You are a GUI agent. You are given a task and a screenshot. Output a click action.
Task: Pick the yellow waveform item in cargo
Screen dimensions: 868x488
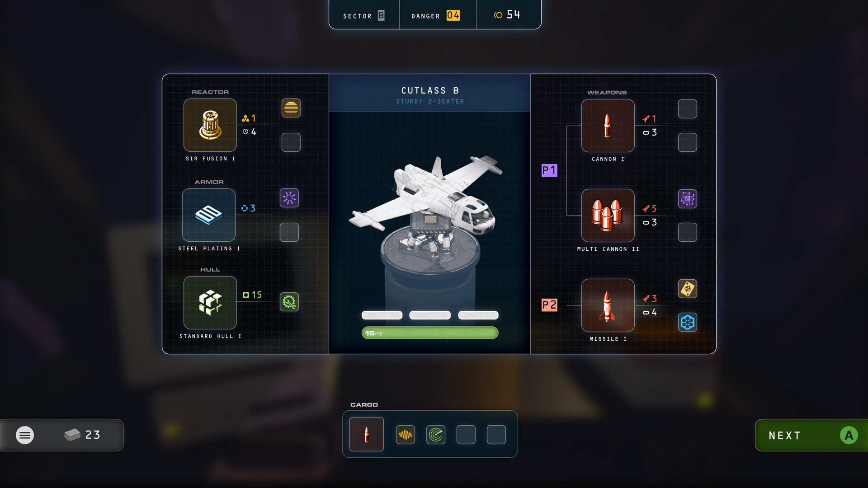(x=406, y=435)
